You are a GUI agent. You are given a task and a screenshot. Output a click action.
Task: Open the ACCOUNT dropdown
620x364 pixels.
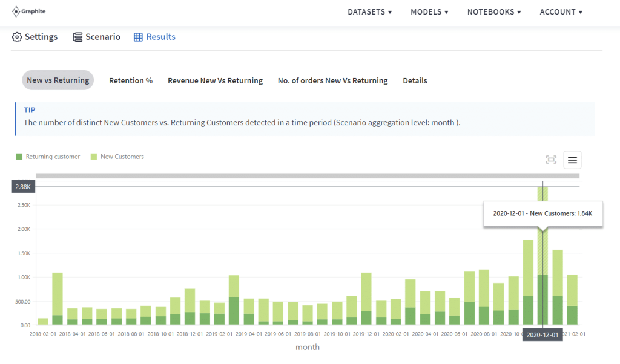pyautogui.click(x=561, y=11)
